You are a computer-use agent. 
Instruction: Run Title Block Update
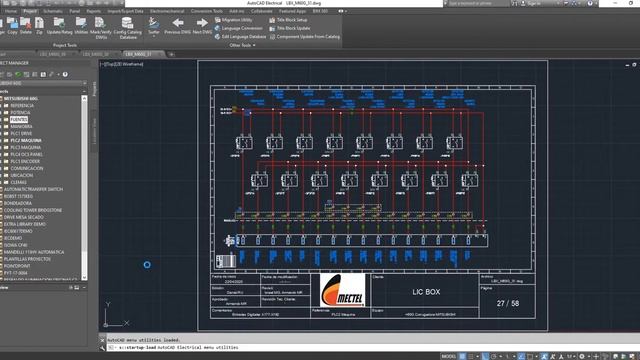(290, 28)
